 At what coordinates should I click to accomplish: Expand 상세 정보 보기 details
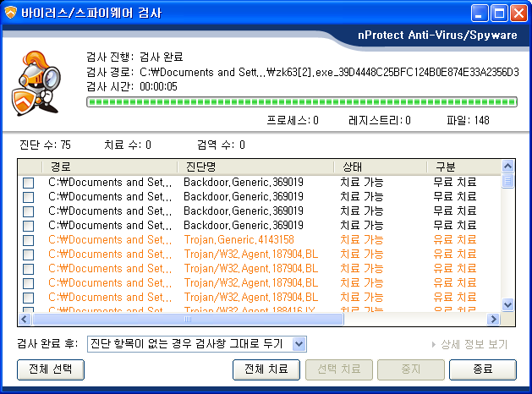tap(470, 344)
